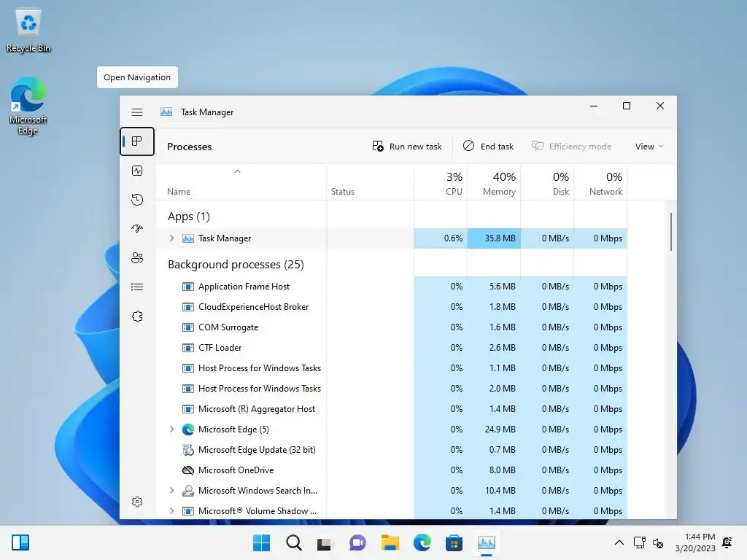Click the Apps (1) group heading
747x560 pixels.
[189, 217]
